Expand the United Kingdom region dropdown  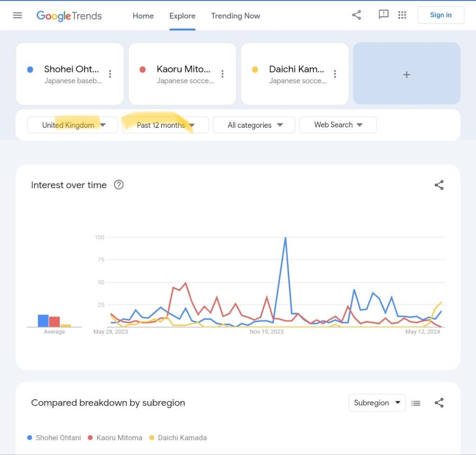[73, 125]
